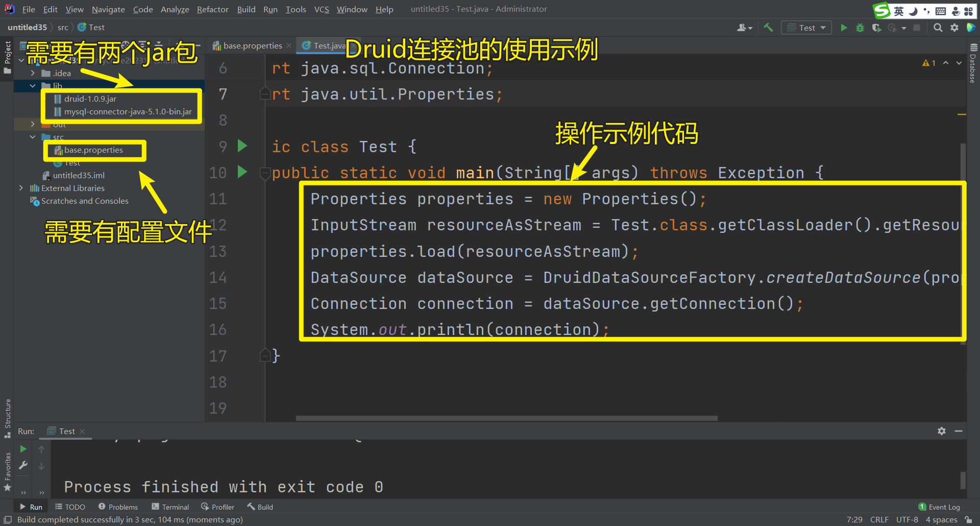Screen dimensions: 980x526
Task: Click the lock icon in the status bar
Action: pos(968,520)
